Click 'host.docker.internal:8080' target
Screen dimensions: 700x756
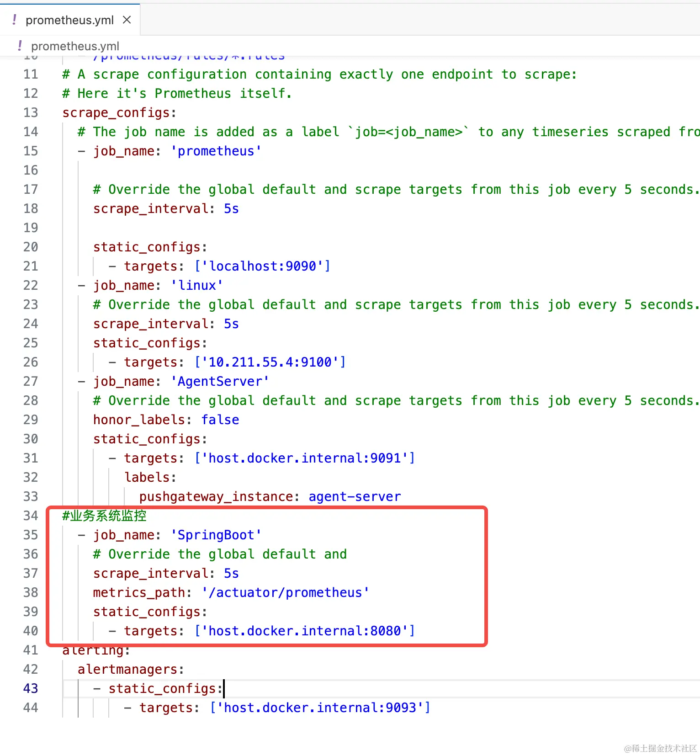coord(305,631)
